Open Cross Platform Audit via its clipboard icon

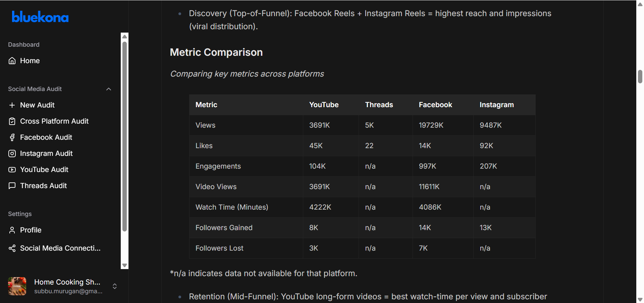coord(12,121)
